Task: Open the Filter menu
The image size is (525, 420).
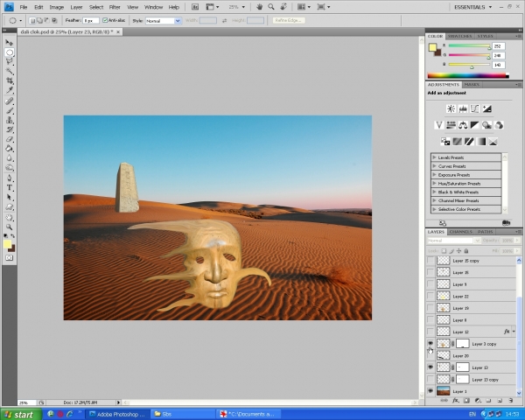Action: (x=115, y=7)
